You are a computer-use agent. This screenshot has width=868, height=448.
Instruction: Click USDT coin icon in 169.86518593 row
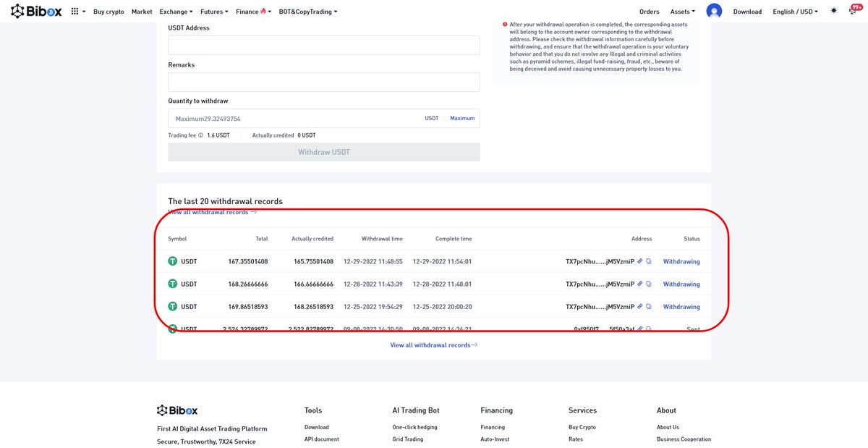tap(173, 306)
